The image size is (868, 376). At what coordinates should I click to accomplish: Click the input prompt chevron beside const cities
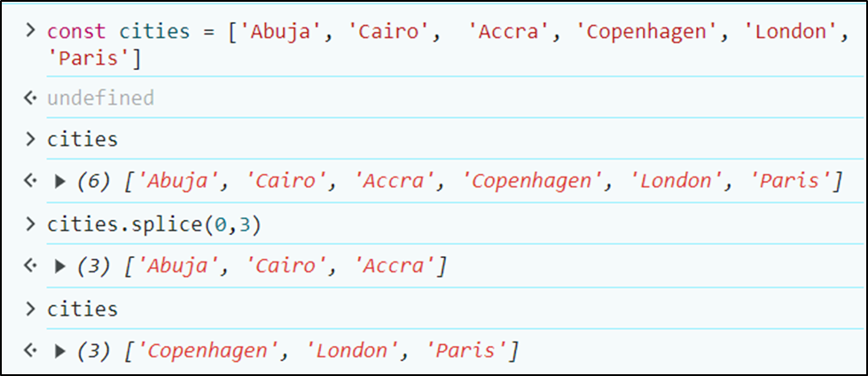tap(31, 31)
